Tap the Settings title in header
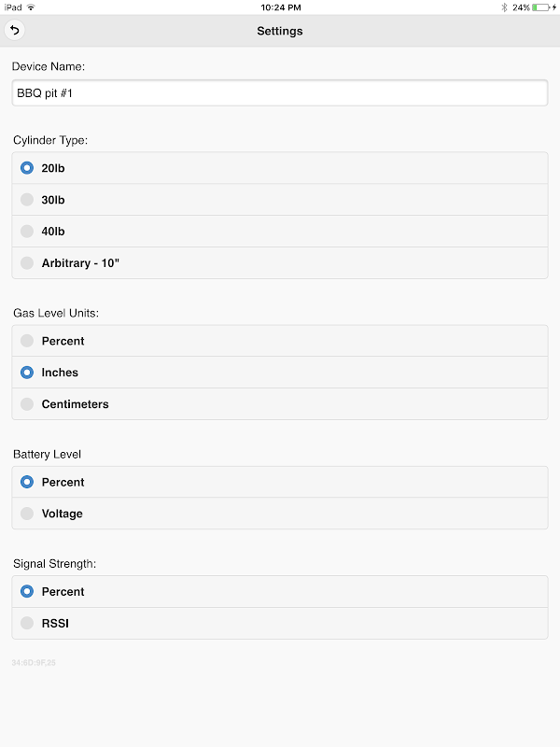Viewport: 560px width, 747px height. (280, 31)
